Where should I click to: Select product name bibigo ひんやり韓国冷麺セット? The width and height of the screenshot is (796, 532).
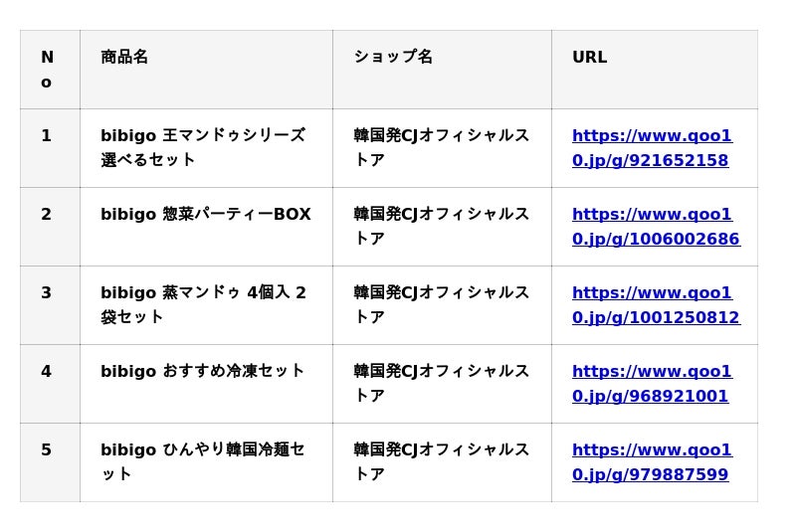point(202,461)
